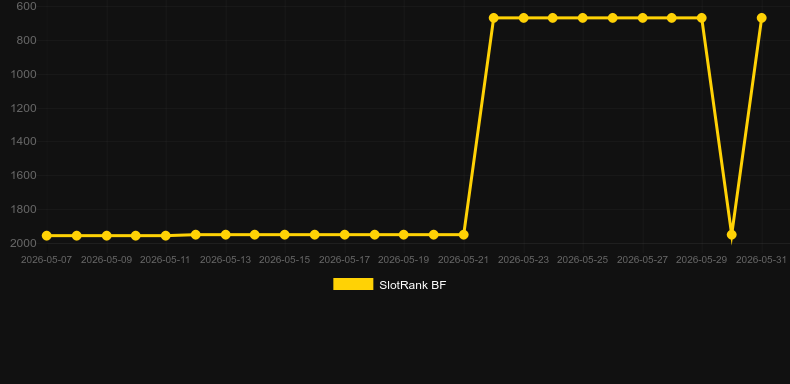790x384 pixels.
Task: Click the y-axis value 800
Action: tap(26, 40)
